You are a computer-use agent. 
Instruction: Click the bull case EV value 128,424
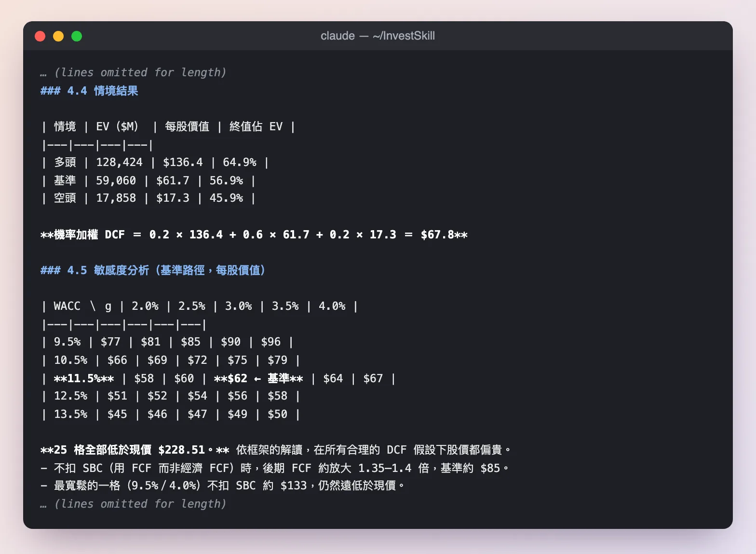119,162
